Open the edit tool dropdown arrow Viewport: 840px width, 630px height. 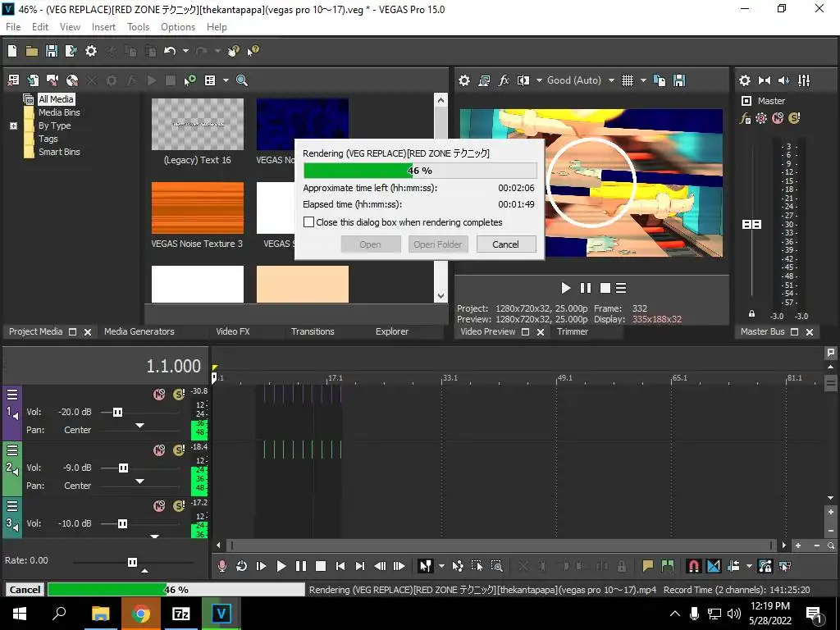[x=441, y=566]
